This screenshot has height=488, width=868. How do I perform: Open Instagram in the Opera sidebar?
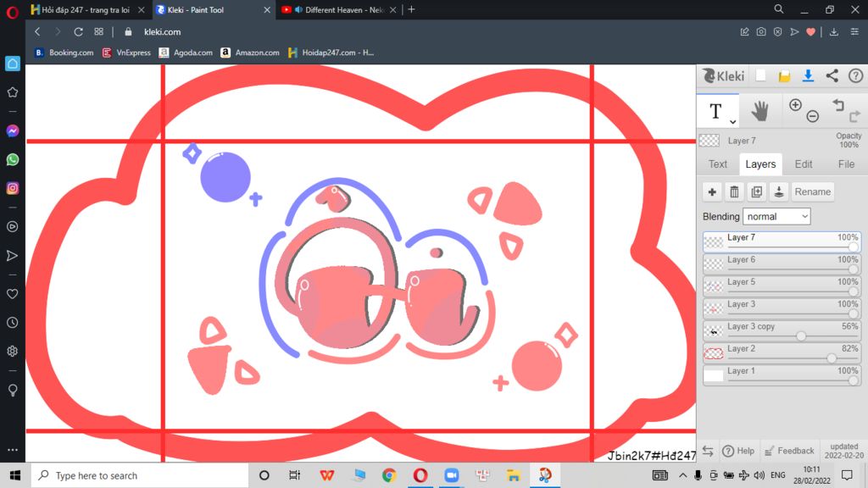pos(12,188)
